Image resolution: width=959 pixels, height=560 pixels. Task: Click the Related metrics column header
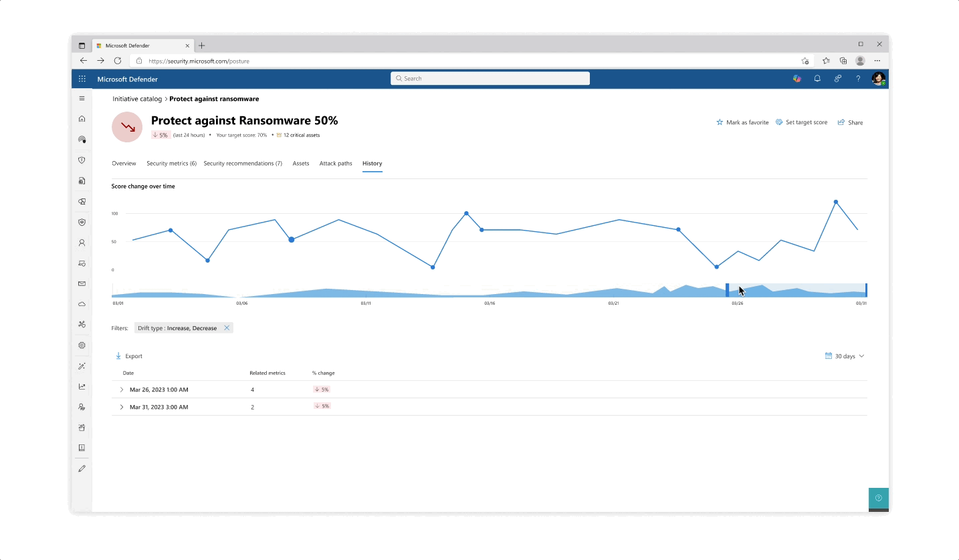(x=268, y=373)
